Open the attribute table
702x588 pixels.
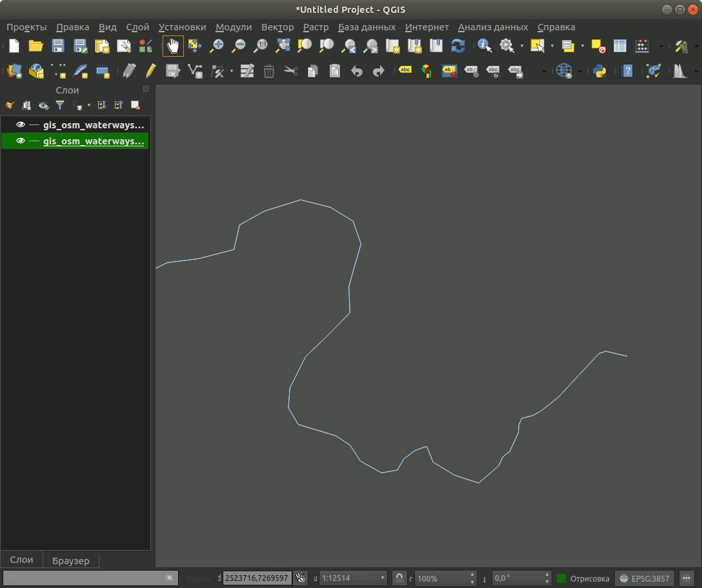click(x=620, y=46)
